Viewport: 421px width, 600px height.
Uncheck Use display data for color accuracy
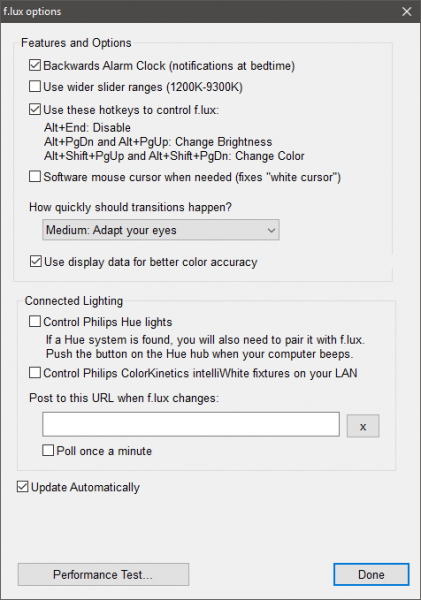click(x=36, y=262)
